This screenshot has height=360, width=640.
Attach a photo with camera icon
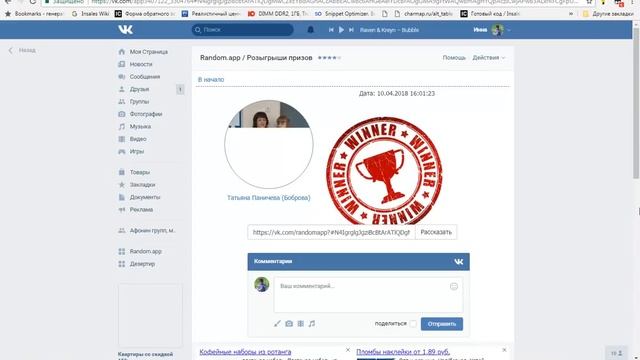[x=289, y=324]
